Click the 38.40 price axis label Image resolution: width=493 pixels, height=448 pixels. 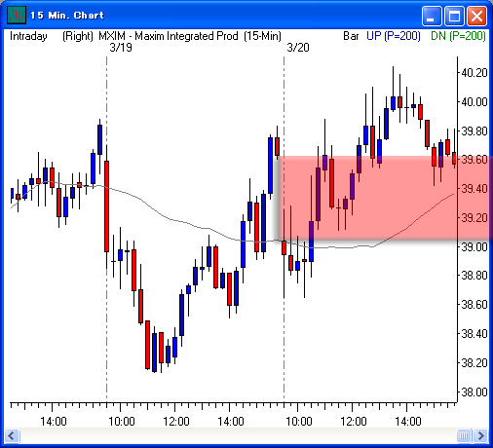coord(474,334)
